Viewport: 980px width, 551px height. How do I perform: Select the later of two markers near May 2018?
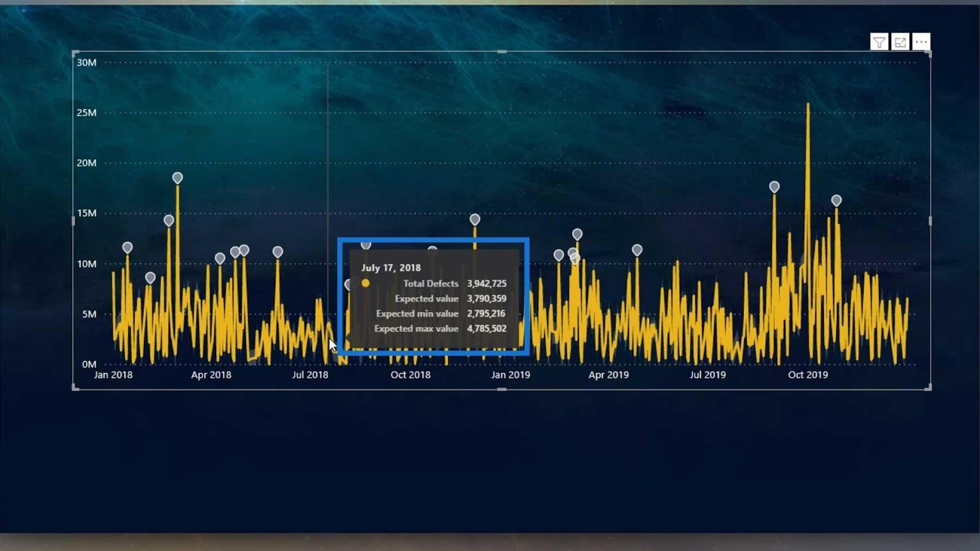point(244,250)
